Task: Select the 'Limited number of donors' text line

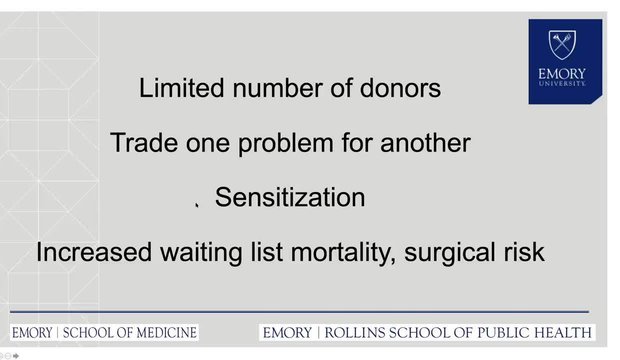Action: point(290,88)
